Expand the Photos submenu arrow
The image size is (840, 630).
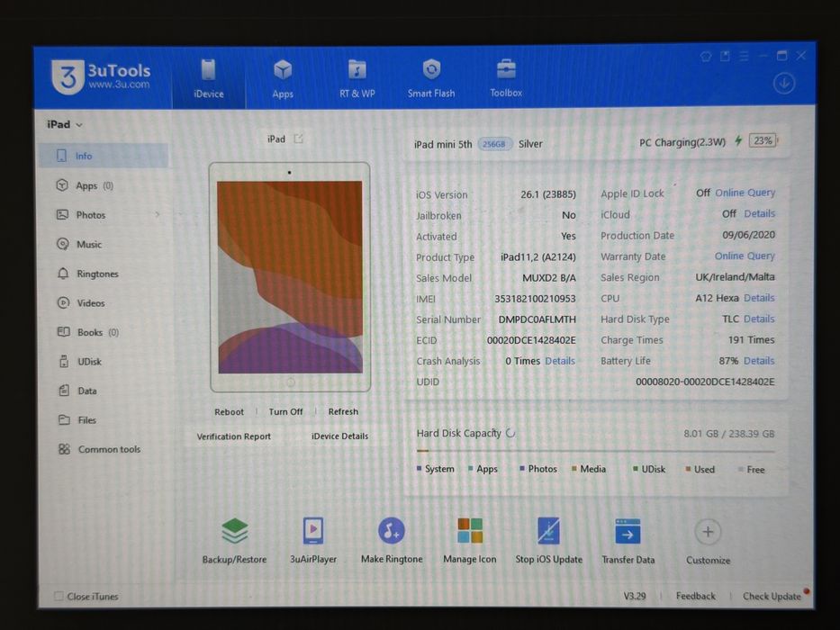point(158,214)
